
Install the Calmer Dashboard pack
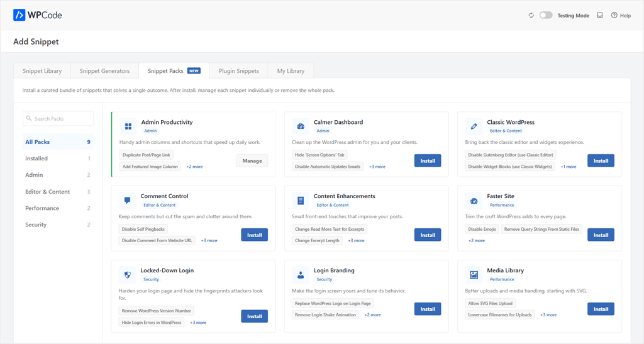(x=428, y=160)
